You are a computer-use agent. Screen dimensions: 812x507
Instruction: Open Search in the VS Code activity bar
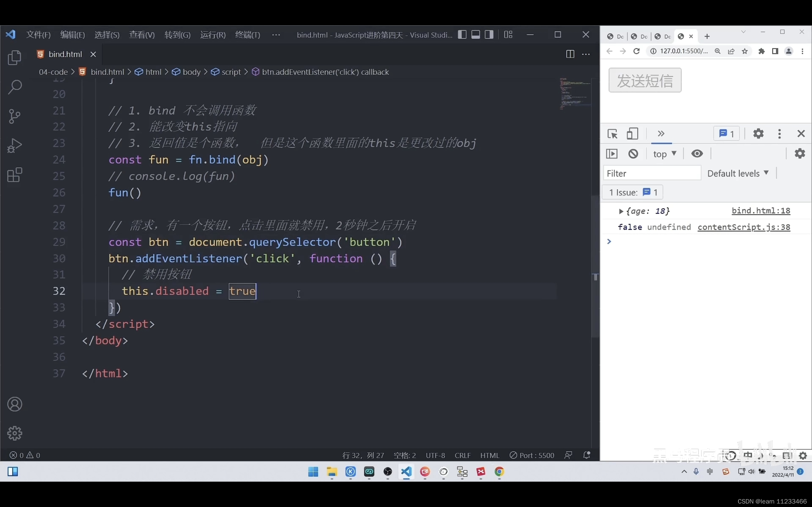14,87
